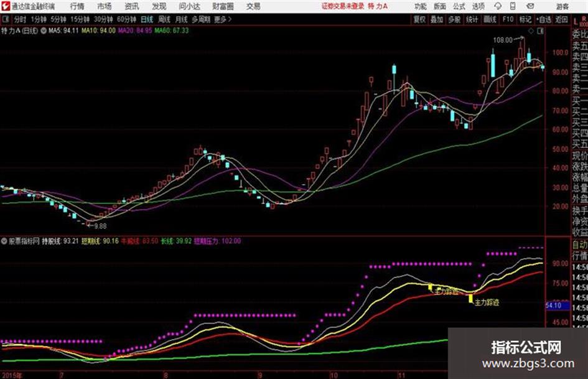Open the 公式 menu

click(x=459, y=6)
